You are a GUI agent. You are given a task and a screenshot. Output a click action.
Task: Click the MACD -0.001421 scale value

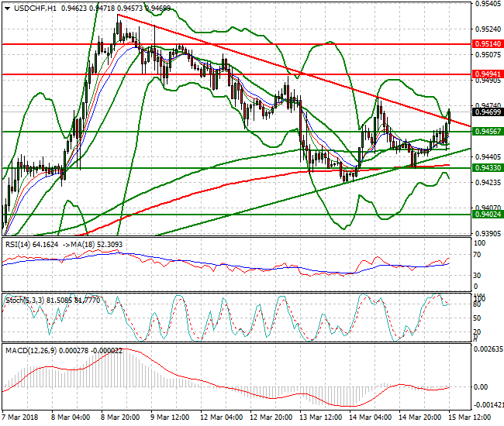[x=488, y=405]
